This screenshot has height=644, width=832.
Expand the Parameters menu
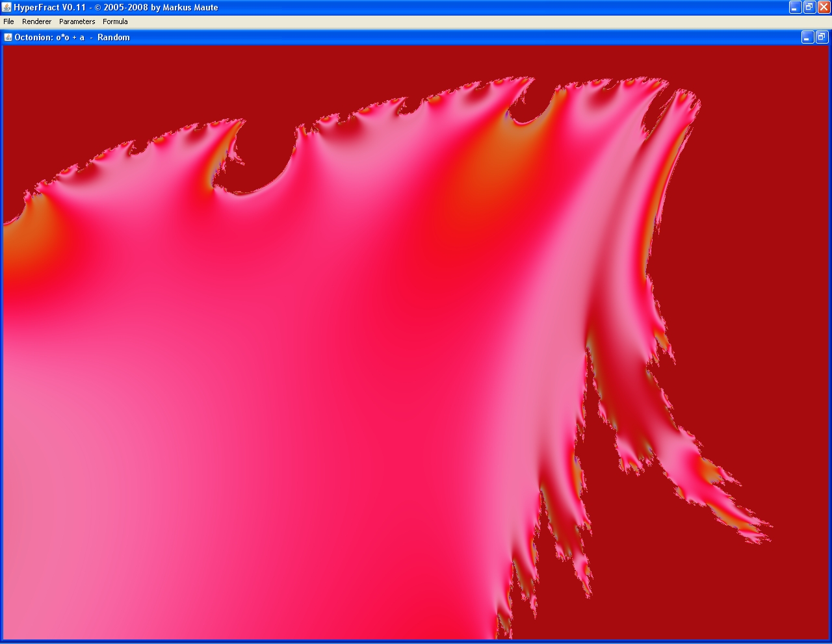tap(77, 21)
